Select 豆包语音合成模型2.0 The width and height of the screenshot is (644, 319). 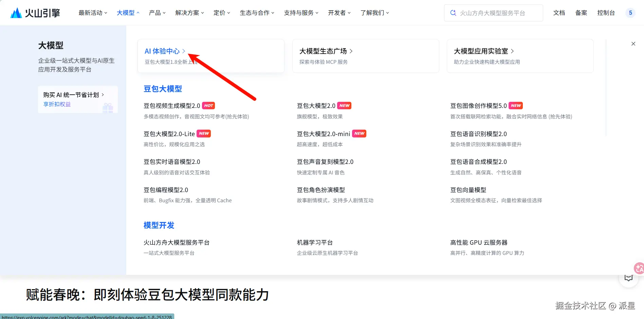tap(478, 162)
